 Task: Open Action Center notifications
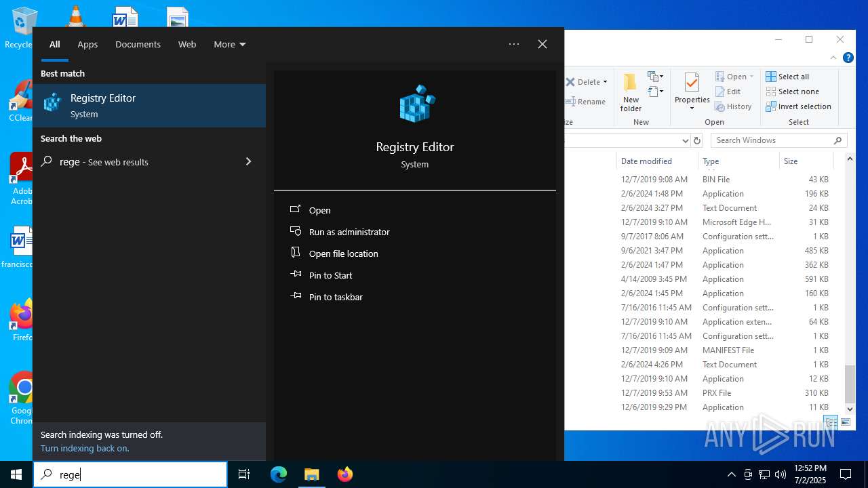pyautogui.click(x=846, y=474)
